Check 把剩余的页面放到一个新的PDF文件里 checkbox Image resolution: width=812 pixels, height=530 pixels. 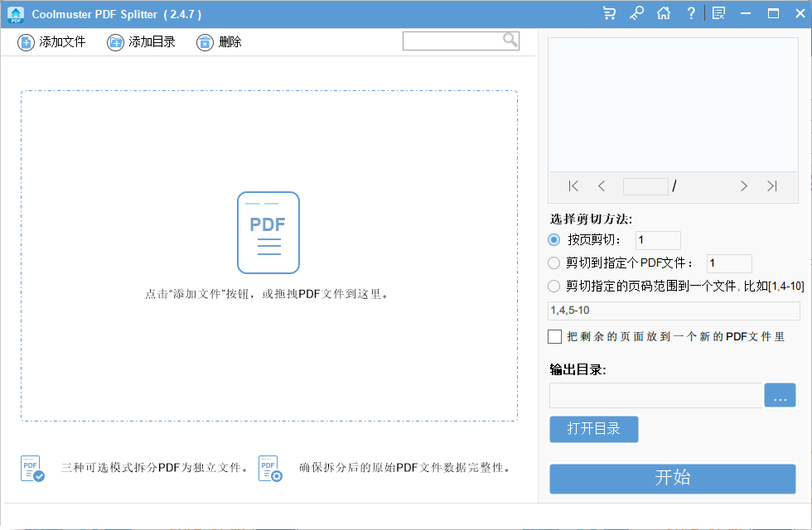pos(554,336)
